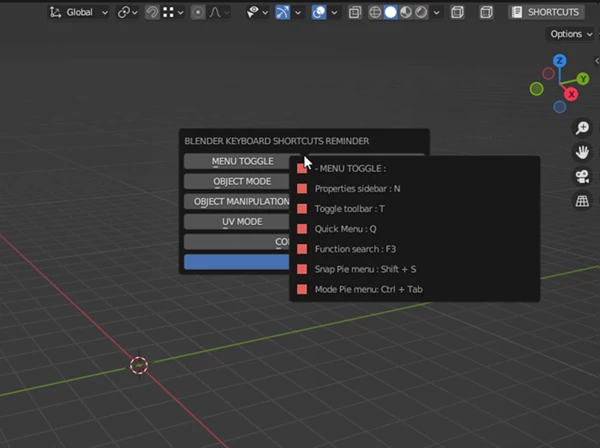Screen dimensions: 600x448
Task: Toggle the snapping magnet icon
Action: (152, 12)
